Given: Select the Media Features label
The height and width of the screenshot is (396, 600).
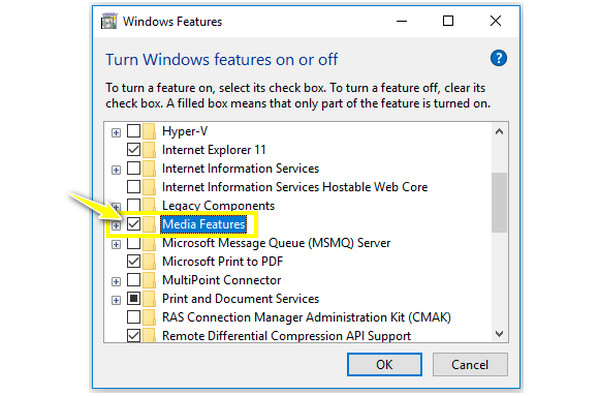Looking at the screenshot, I should 204,224.
